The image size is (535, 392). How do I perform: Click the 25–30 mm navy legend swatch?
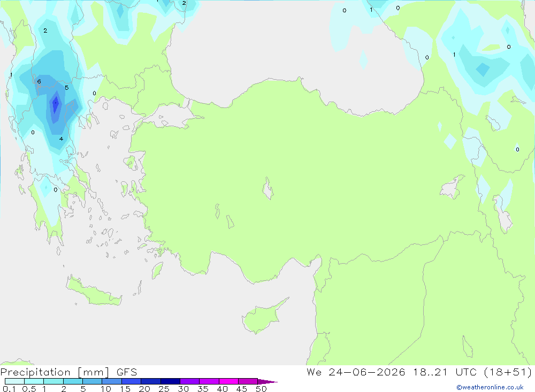pos(170,381)
